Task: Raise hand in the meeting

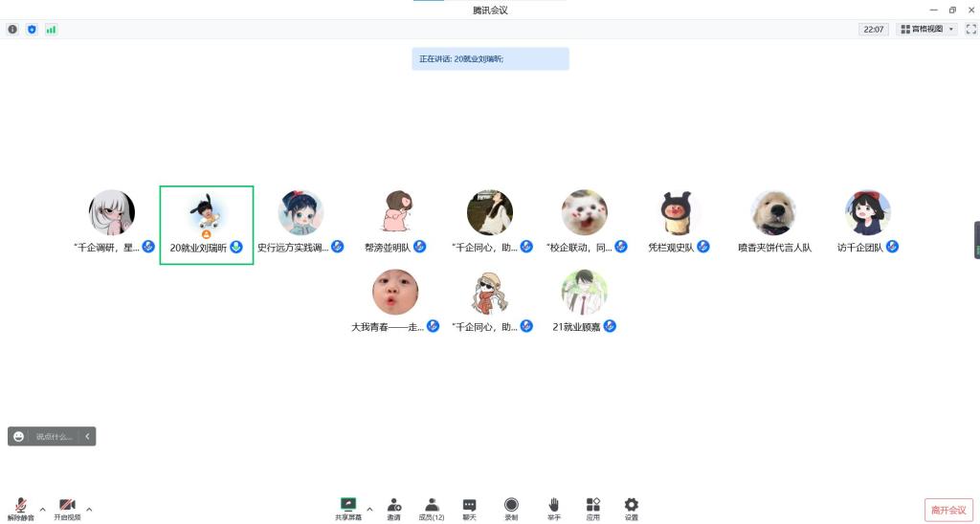Action: pyautogui.click(x=554, y=509)
